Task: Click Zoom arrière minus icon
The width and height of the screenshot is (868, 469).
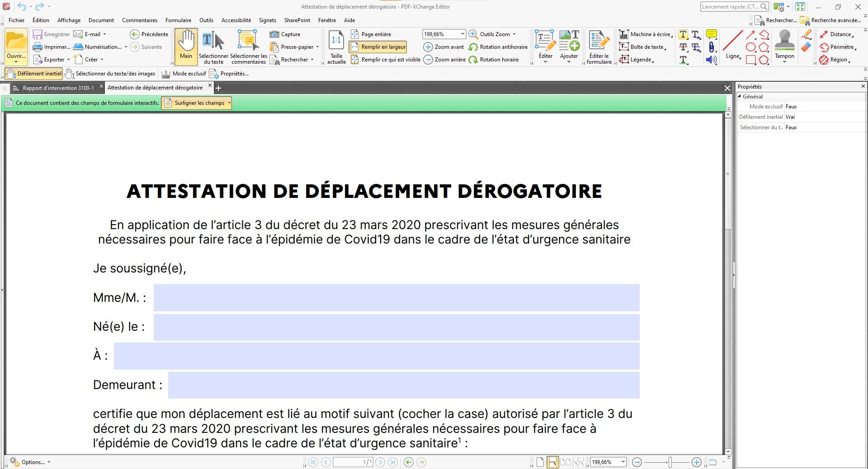Action: pyautogui.click(x=428, y=60)
